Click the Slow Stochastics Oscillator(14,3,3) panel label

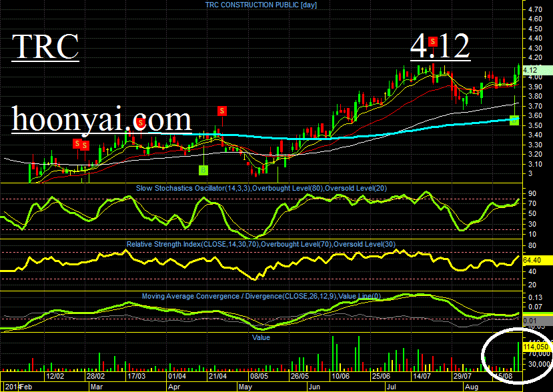point(261,188)
